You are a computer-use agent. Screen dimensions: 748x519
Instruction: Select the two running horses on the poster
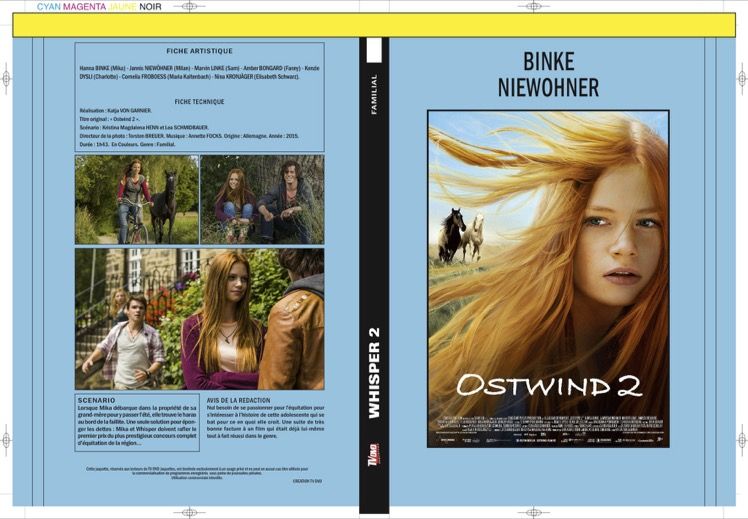(x=461, y=236)
